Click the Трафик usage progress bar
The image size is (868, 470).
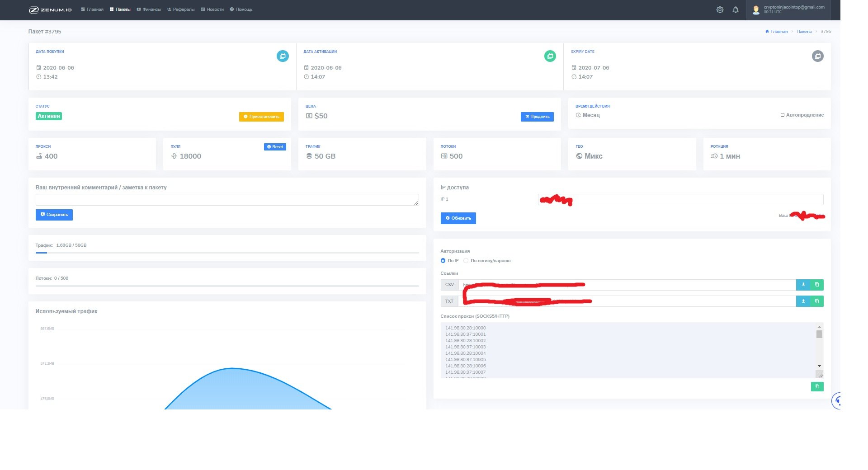[227, 253]
